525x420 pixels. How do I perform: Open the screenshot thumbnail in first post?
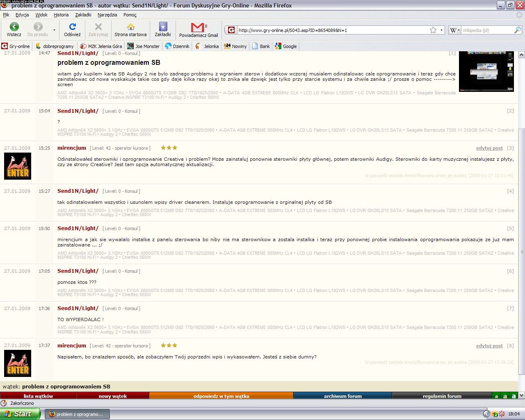[x=486, y=71]
